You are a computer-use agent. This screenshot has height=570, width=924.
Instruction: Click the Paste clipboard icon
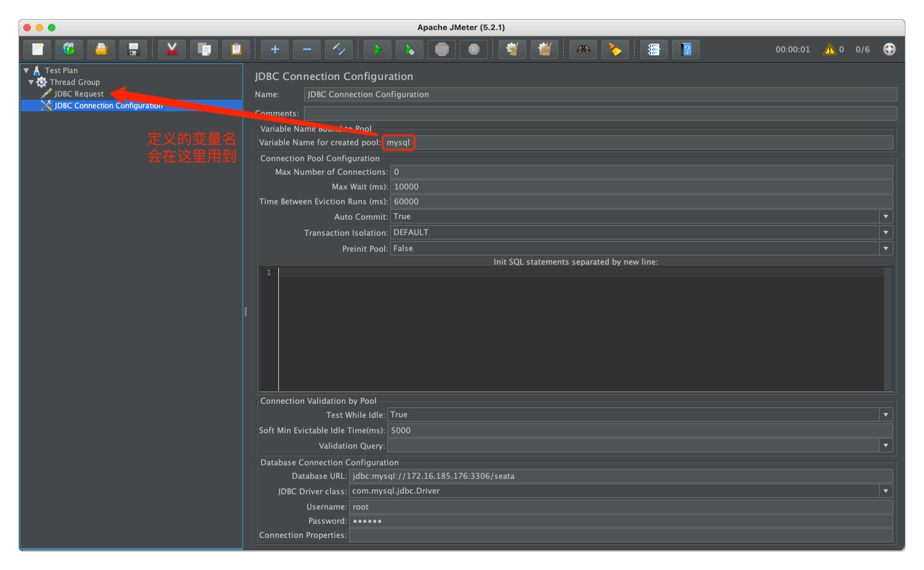coord(236,49)
